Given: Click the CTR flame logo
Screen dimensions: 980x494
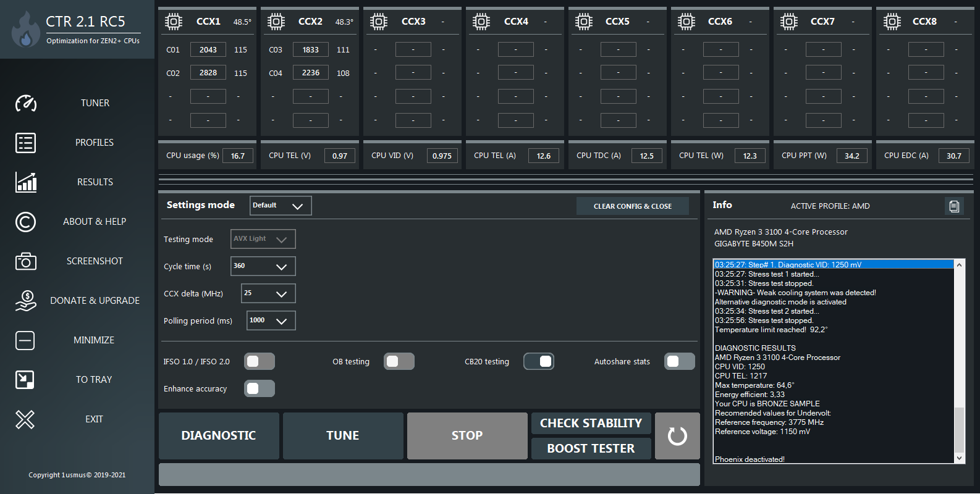Looking at the screenshot, I should pyautogui.click(x=25, y=30).
